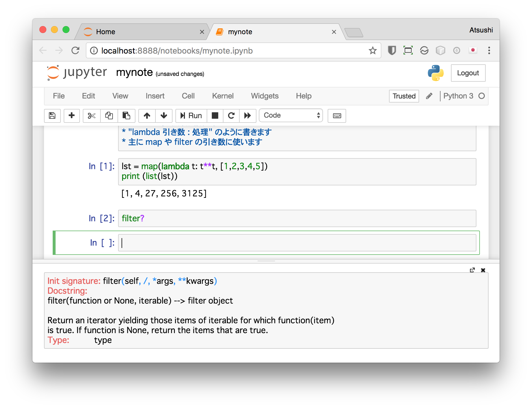Click the empty code cell input
532x409 pixels.
click(297, 243)
